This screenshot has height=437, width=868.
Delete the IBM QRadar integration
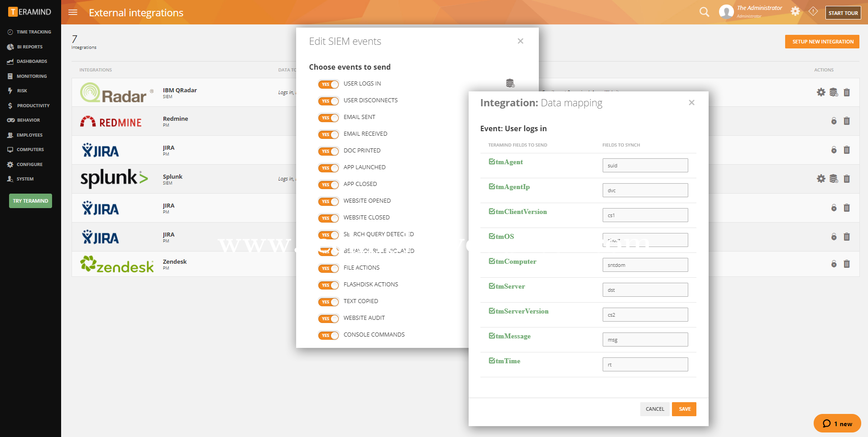tap(847, 92)
